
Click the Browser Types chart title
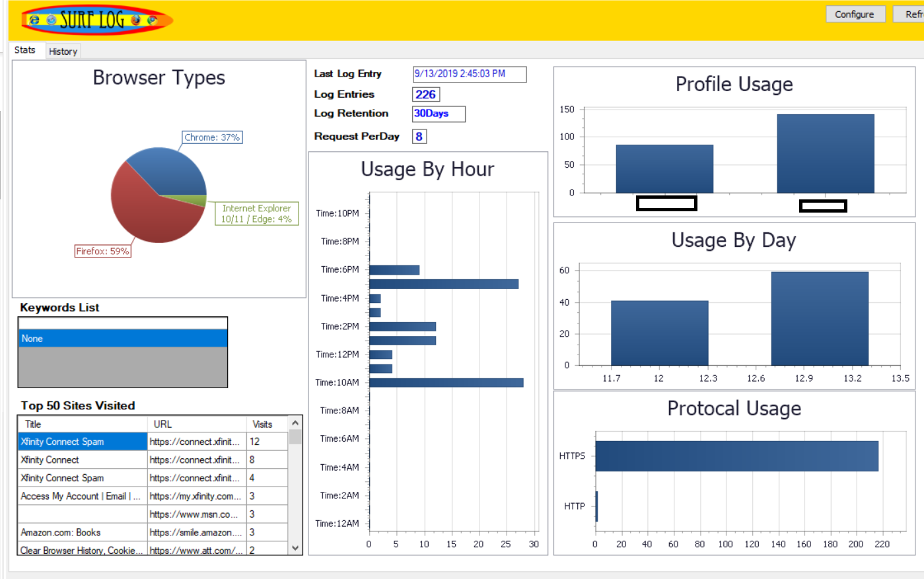159,78
